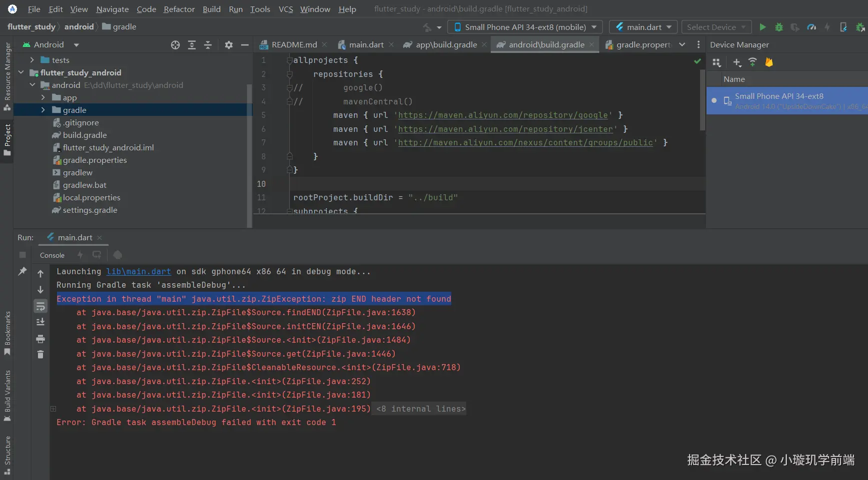
Task: Stop the running main.dart process
Action: 22,255
